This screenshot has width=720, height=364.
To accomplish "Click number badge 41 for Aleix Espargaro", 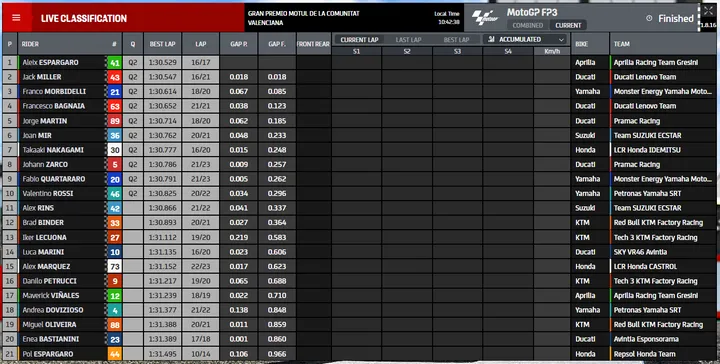I will [x=114, y=62].
